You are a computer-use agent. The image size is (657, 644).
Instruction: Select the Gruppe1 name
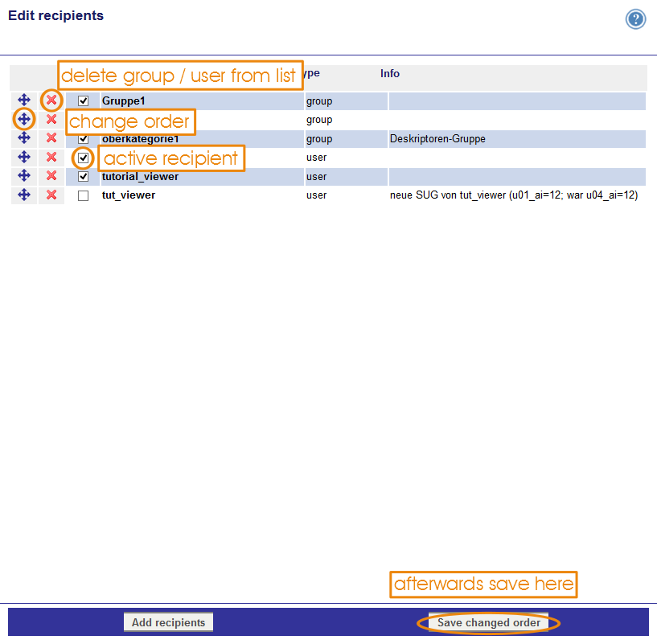[x=124, y=101]
